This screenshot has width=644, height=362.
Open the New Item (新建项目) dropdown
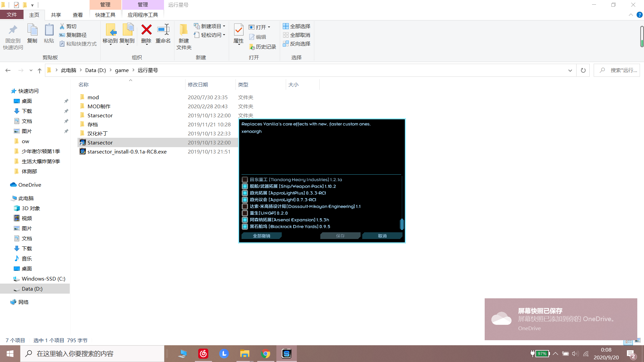(x=224, y=26)
